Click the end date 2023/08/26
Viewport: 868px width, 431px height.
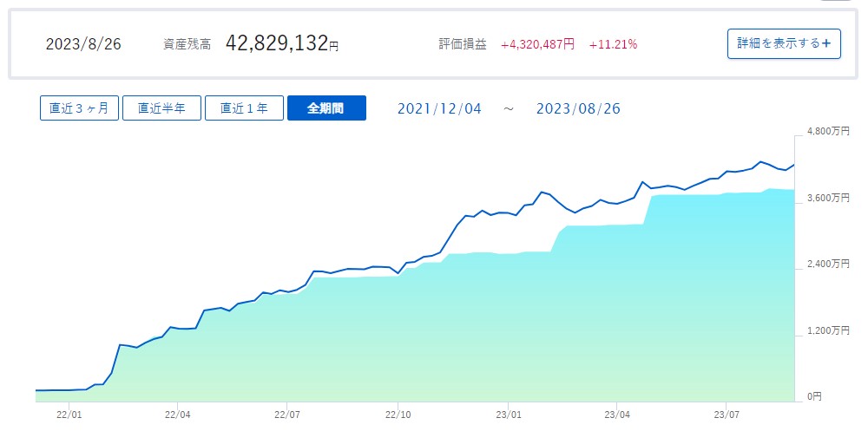578,108
